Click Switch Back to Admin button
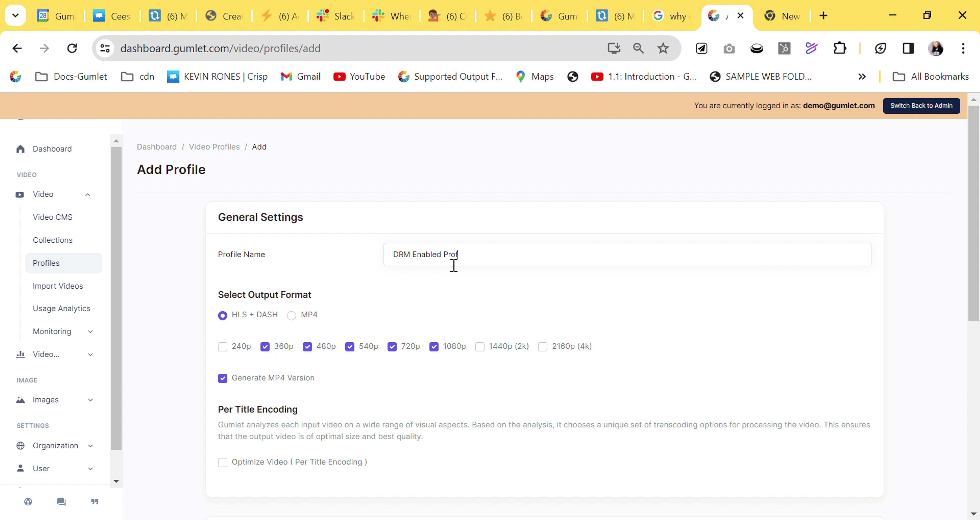Viewport: 980px width, 520px height. click(x=921, y=106)
